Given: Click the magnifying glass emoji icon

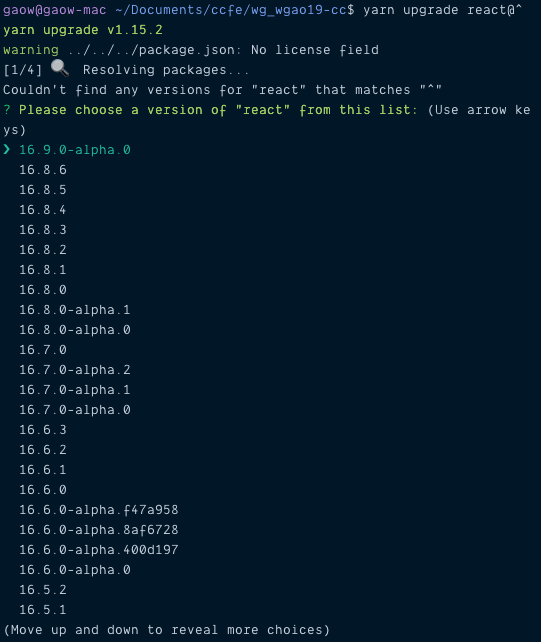Looking at the screenshot, I should 60,68.
